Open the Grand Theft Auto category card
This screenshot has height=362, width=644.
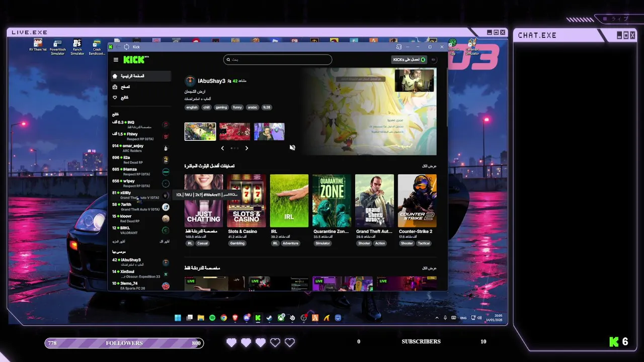click(374, 201)
